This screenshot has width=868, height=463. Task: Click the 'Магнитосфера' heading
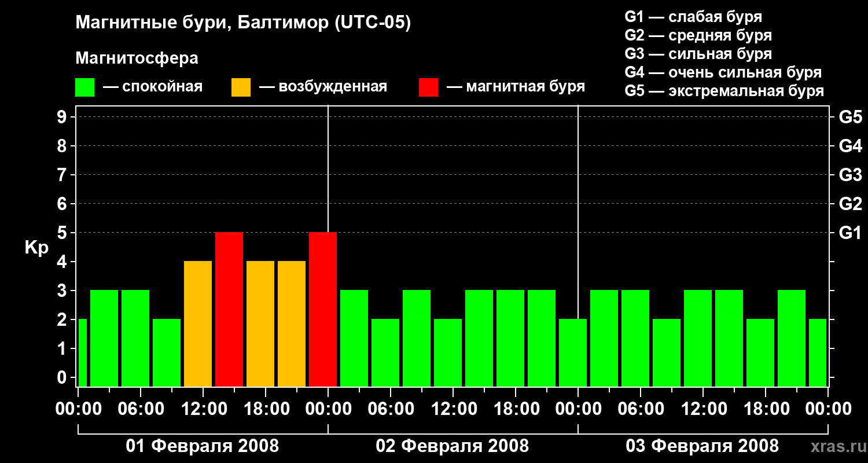coord(137,58)
